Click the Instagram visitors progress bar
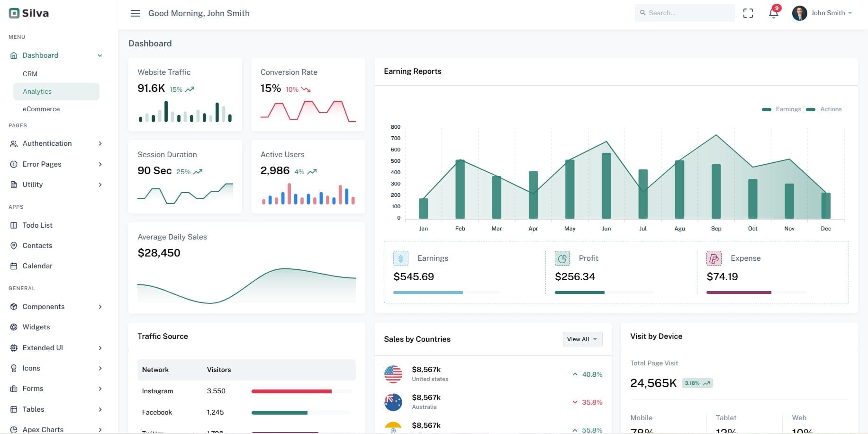Image resolution: width=868 pixels, height=434 pixels. pyautogui.click(x=301, y=391)
